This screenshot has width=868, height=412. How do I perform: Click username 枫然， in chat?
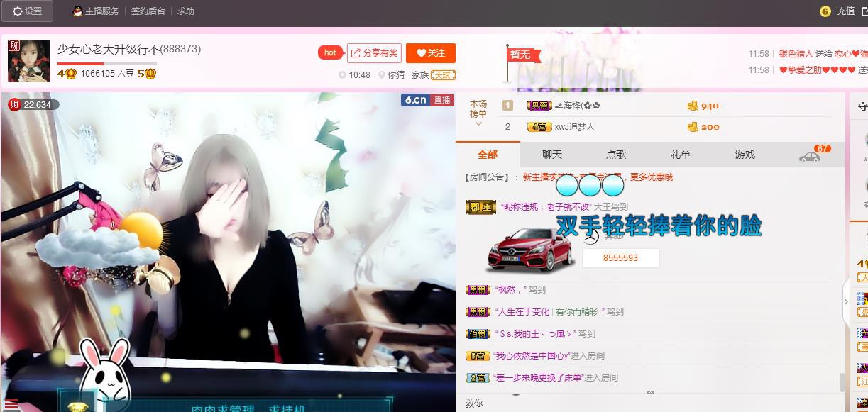click(510, 289)
